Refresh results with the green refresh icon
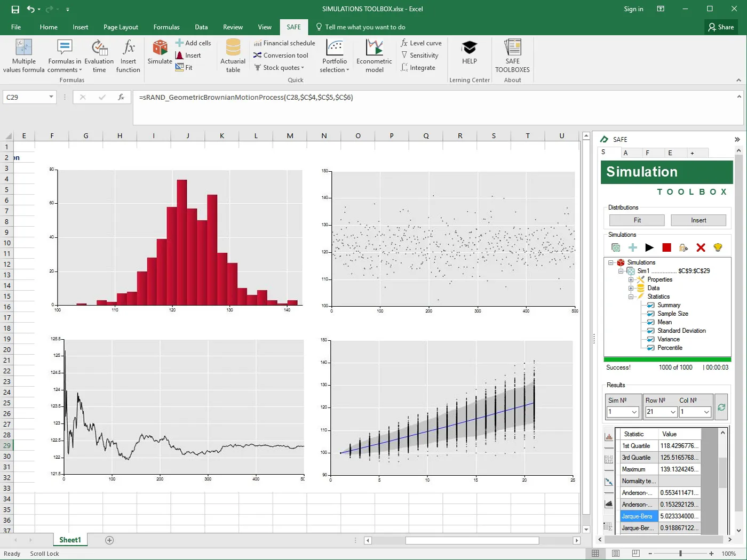This screenshot has height=560, width=747. click(x=721, y=406)
